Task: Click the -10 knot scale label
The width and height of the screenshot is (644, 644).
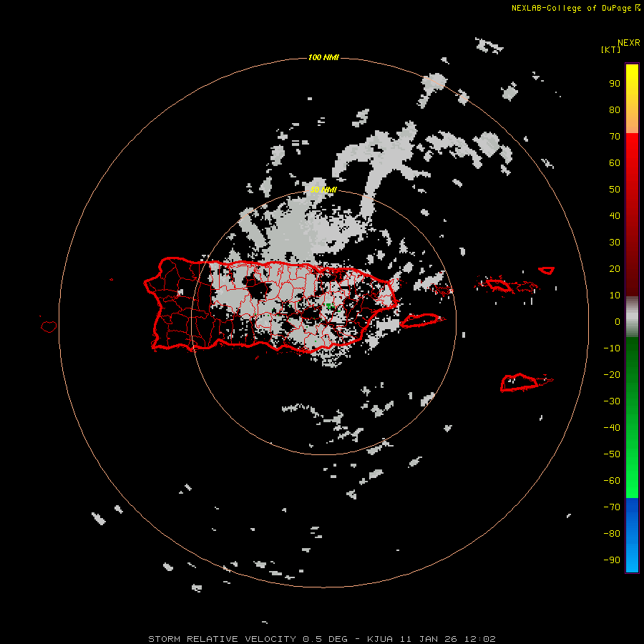Action: coord(612,348)
